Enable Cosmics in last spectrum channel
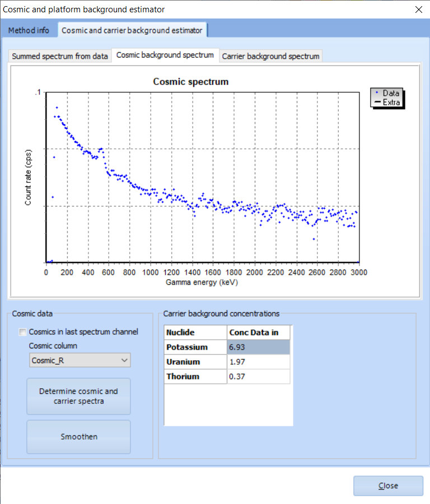 23,332
